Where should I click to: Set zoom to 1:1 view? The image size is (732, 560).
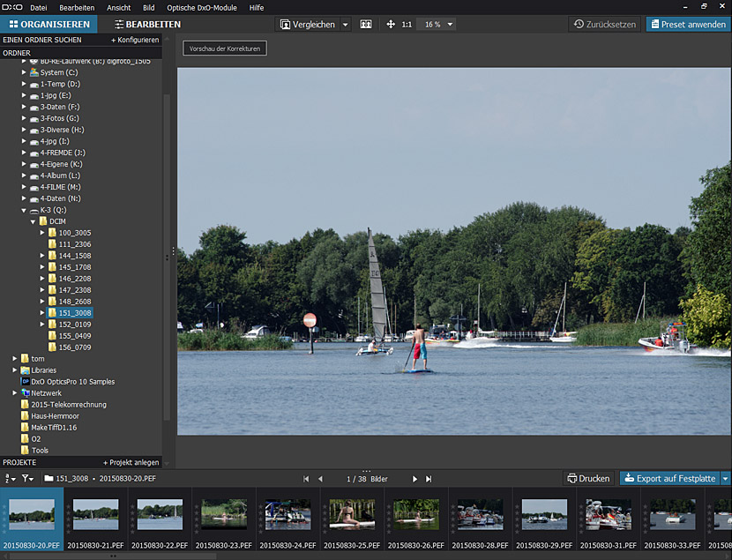click(407, 25)
